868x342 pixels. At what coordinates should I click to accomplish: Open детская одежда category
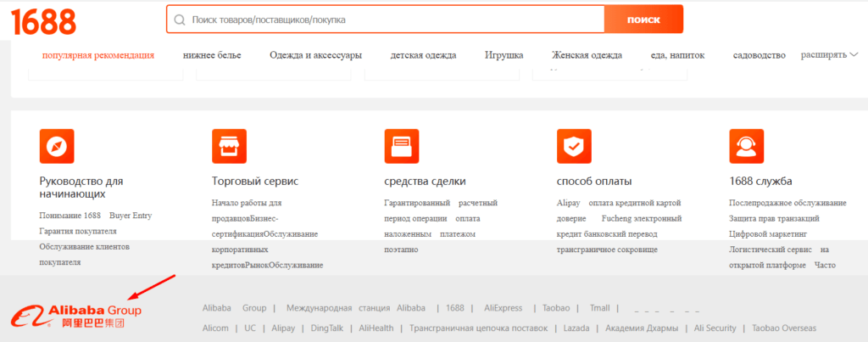pos(424,55)
